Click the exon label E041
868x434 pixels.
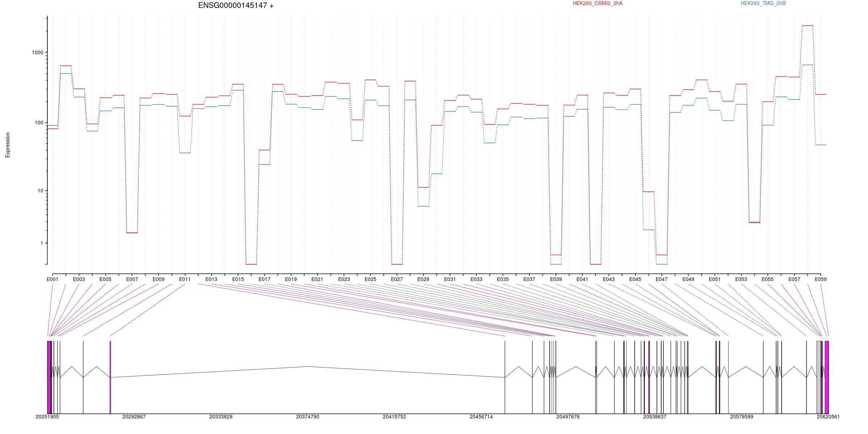(582, 279)
